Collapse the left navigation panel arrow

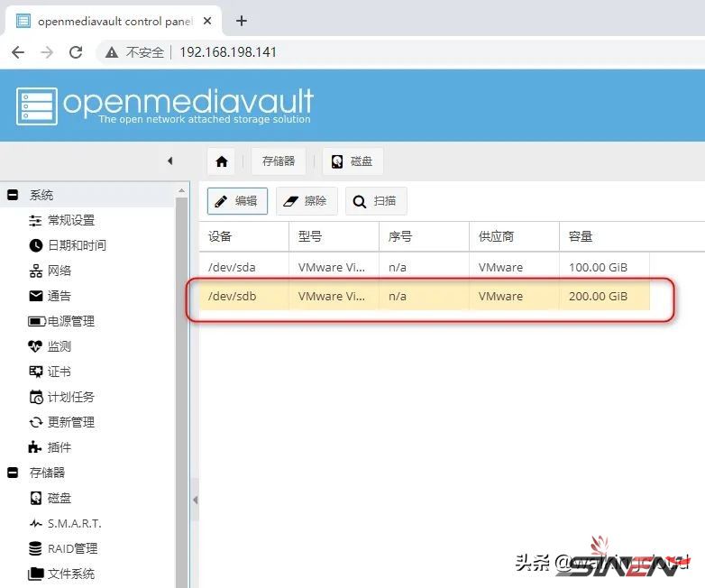170,161
